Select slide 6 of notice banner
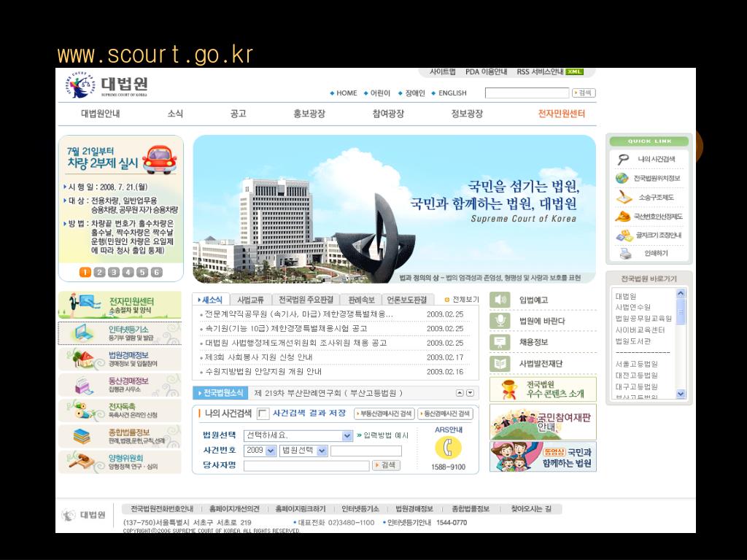 point(157,272)
